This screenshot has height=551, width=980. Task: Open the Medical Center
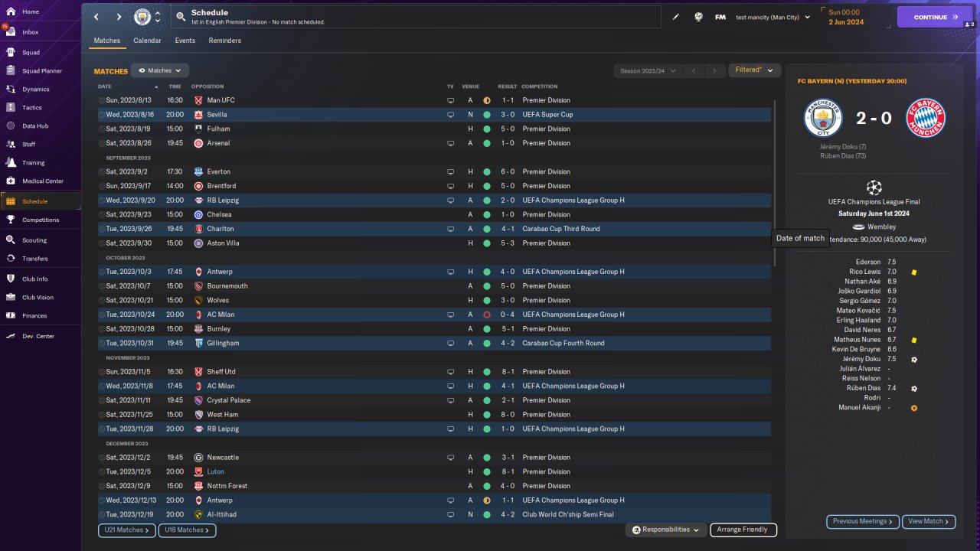pos(43,181)
